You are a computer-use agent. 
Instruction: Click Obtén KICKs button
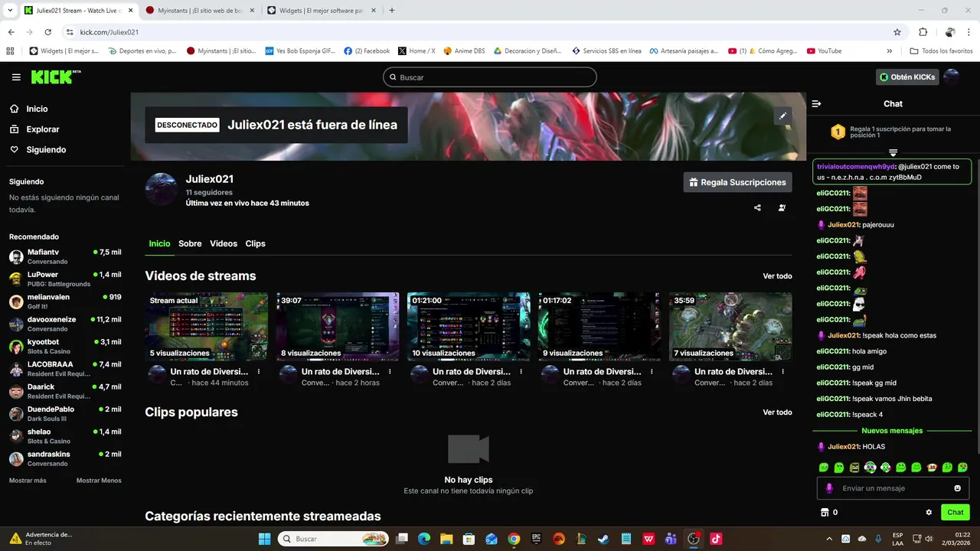[907, 77]
